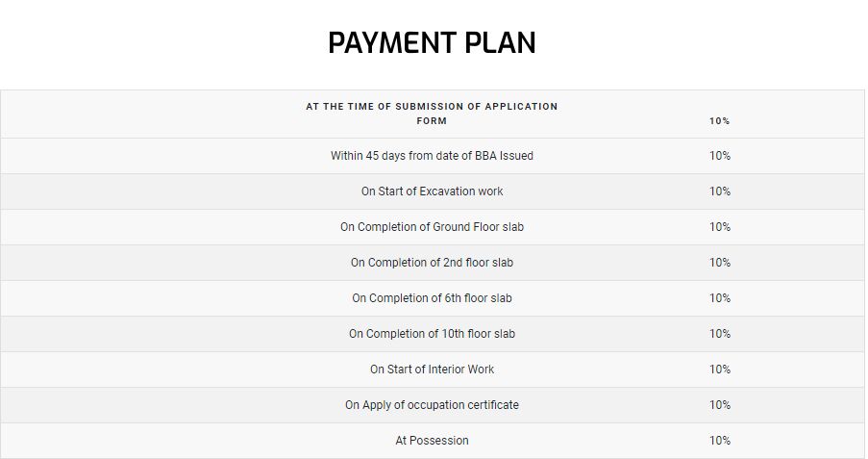Select On Start of Excavation work
The image size is (868, 459).
(x=432, y=191)
